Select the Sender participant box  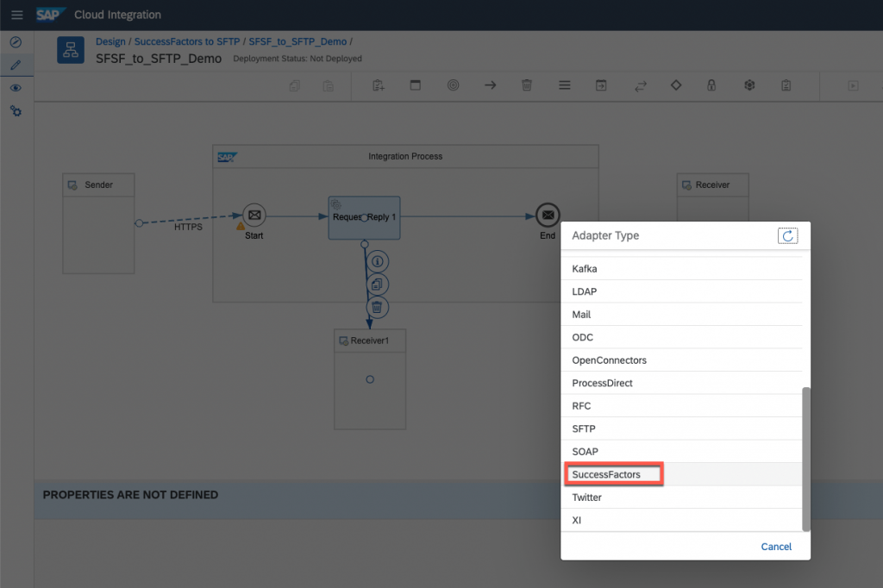pyautogui.click(x=98, y=223)
